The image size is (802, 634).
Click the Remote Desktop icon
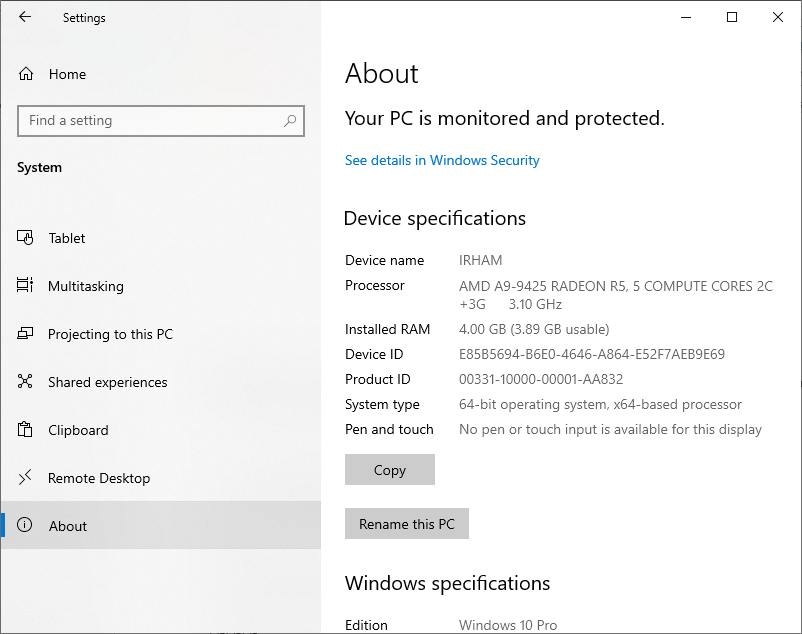[x=25, y=478]
